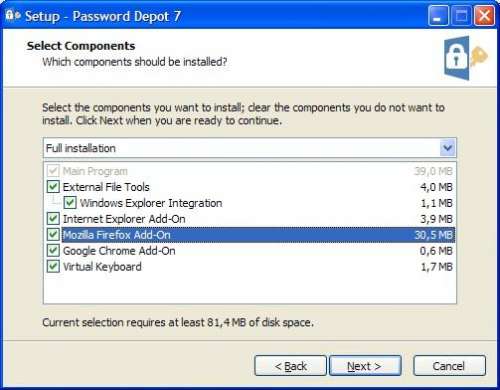Image resolution: width=500 pixels, height=390 pixels.
Task: Minimize the Setup window
Action: 438,15
